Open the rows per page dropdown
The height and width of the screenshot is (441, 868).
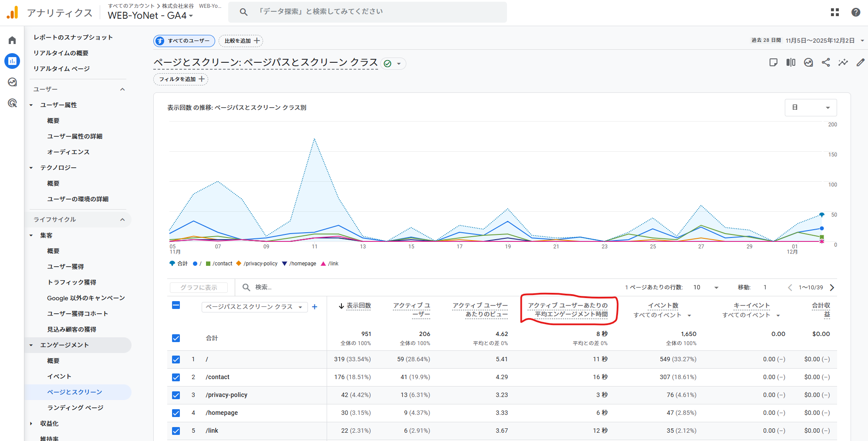click(706, 288)
